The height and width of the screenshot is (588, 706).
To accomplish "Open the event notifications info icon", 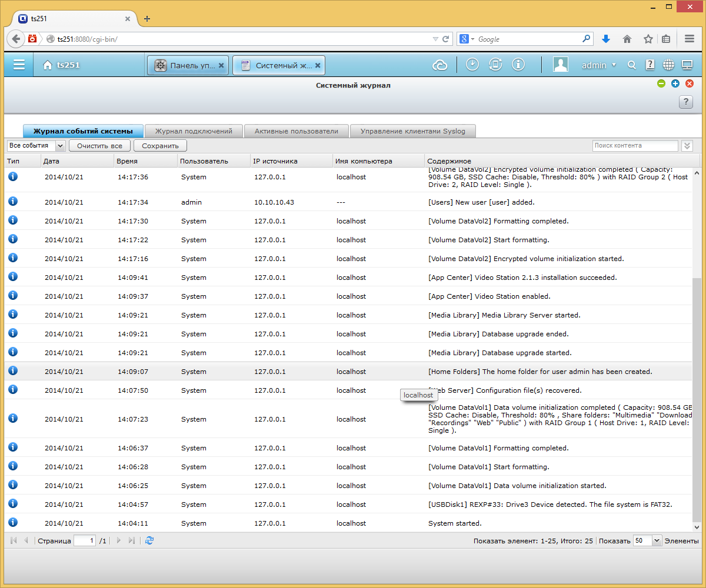I will point(518,65).
